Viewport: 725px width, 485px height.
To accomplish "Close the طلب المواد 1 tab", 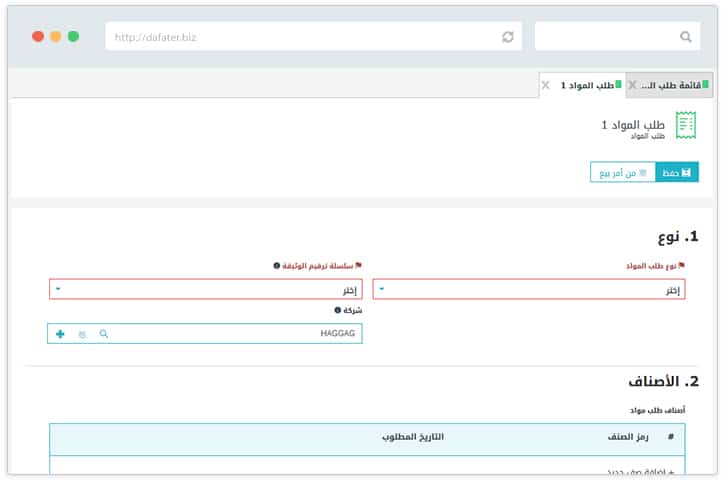I will pos(545,86).
